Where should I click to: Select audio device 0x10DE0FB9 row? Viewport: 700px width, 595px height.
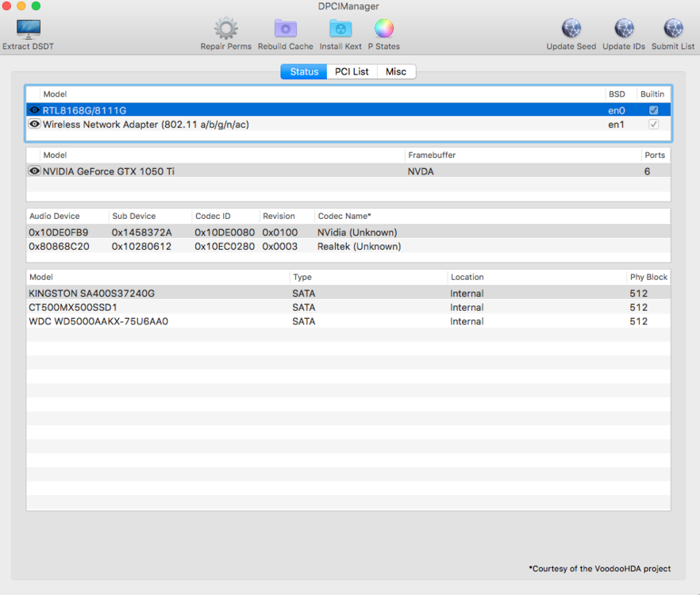(x=348, y=232)
